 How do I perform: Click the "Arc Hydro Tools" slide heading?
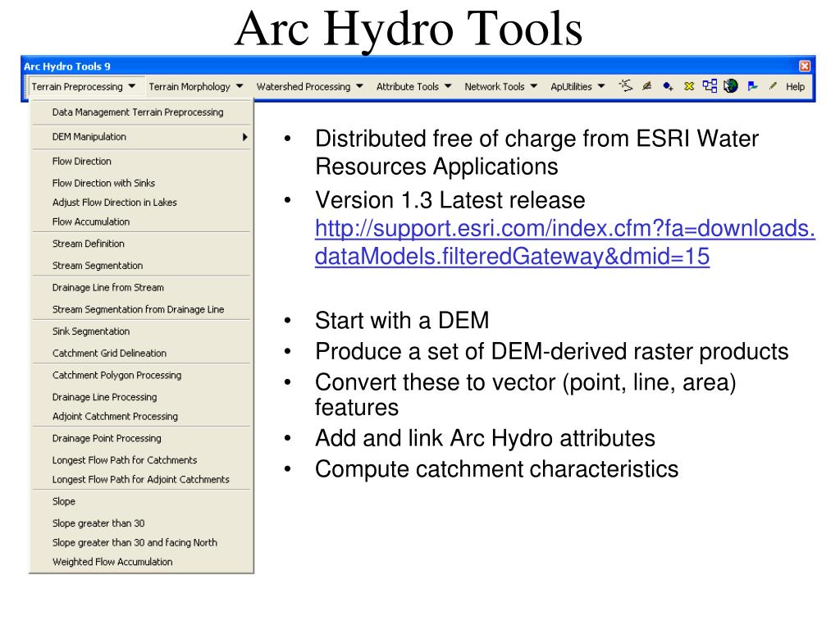click(x=409, y=29)
